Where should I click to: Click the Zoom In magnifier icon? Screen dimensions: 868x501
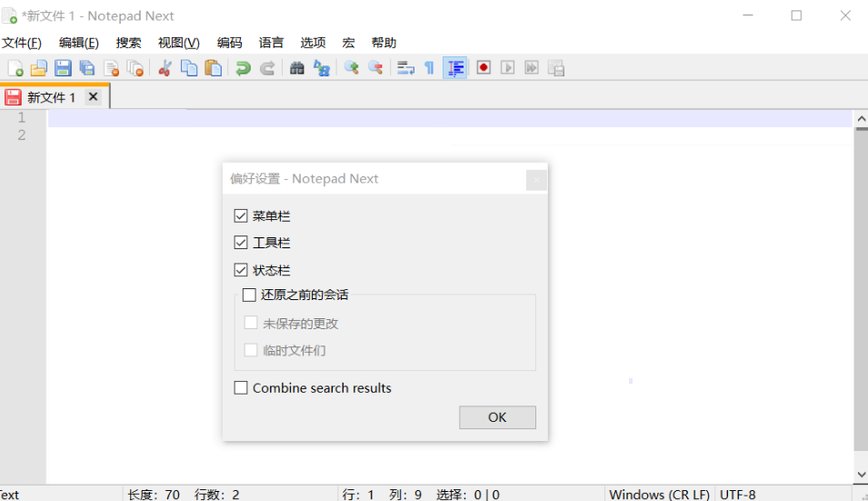point(351,68)
